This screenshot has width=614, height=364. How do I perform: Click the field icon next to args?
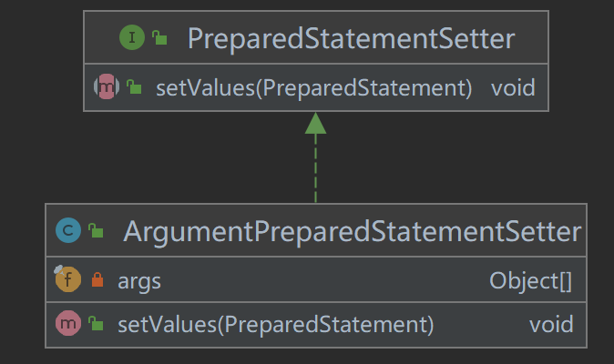pyautogui.click(x=67, y=280)
